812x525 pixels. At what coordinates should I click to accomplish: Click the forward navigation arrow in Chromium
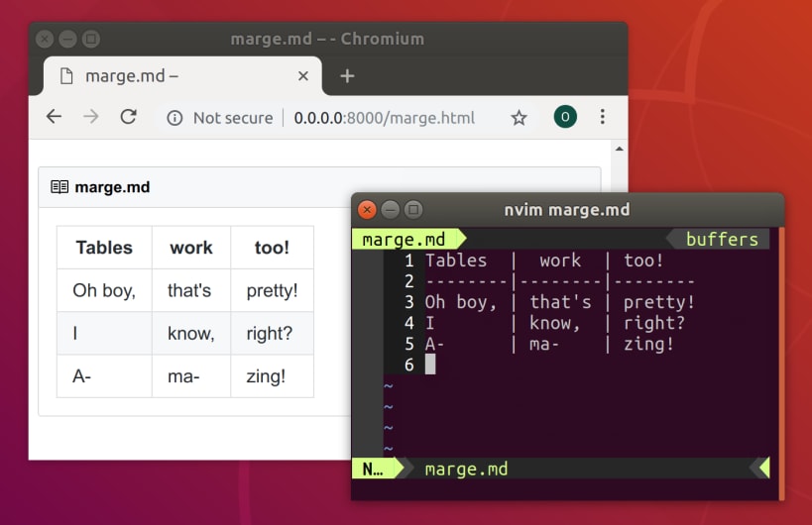point(90,117)
